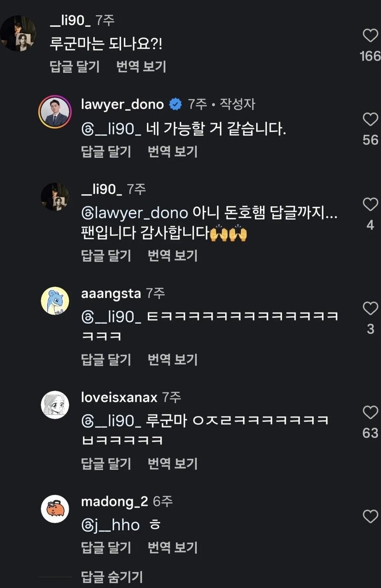The height and width of the screenshot is (588, 381).
Task: Like the top comment by _li90_
Action: click(x=370, y=36)
